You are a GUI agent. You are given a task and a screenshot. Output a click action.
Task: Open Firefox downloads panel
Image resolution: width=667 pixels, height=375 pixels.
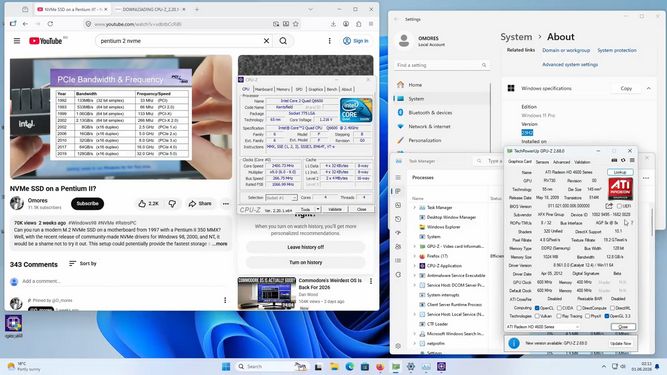(333, 24)
